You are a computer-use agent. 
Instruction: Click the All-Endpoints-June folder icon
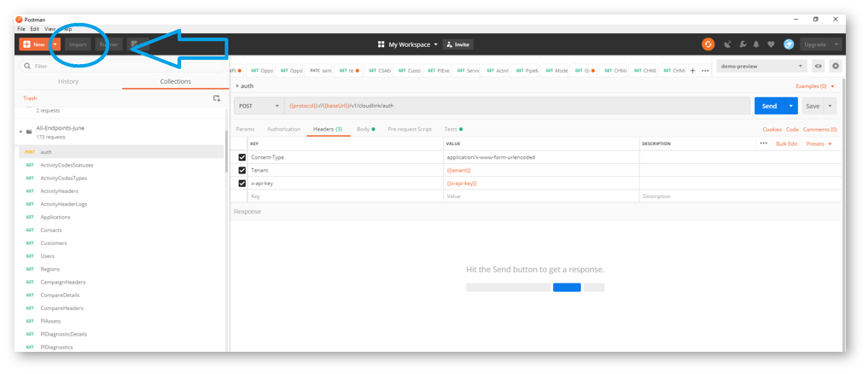tap(29, 131)
